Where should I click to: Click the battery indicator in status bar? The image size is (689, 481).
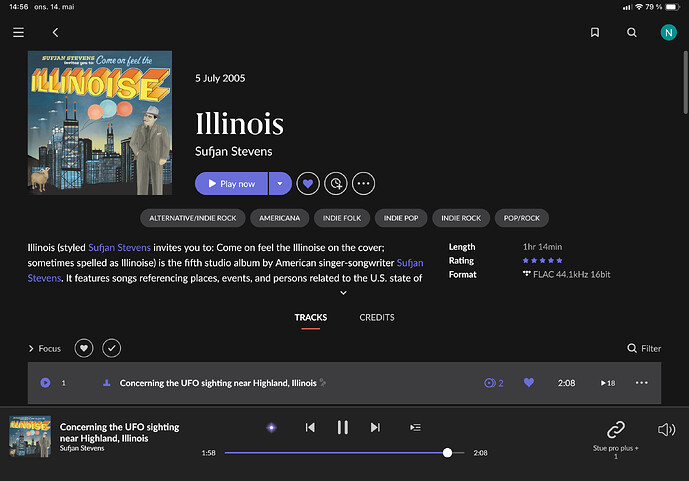pyautogui.click(x=673, y=7)
